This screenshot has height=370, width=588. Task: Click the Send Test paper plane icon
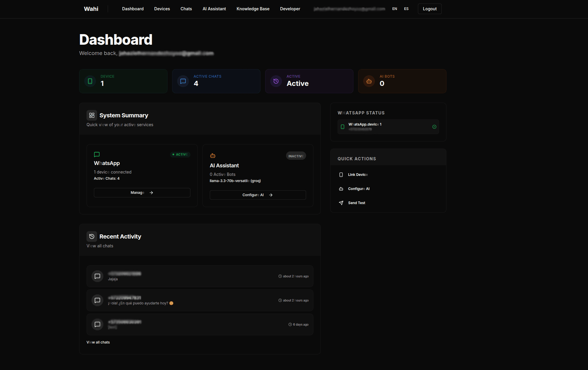click(x=341, y=203)
